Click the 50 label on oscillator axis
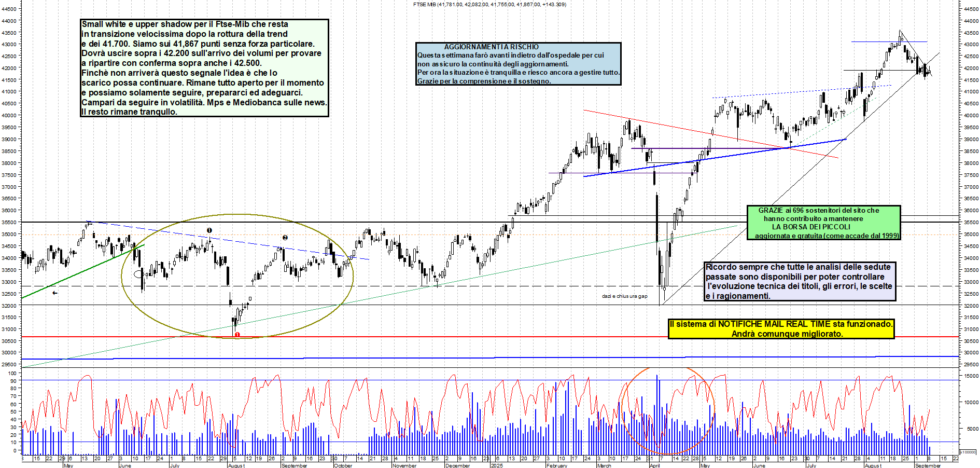 [14, 411]
